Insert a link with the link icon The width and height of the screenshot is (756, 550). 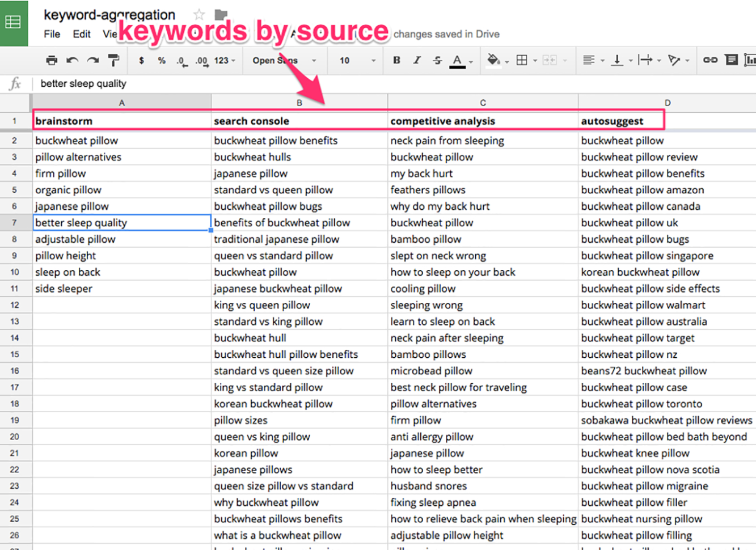click(x=709, y=60)
